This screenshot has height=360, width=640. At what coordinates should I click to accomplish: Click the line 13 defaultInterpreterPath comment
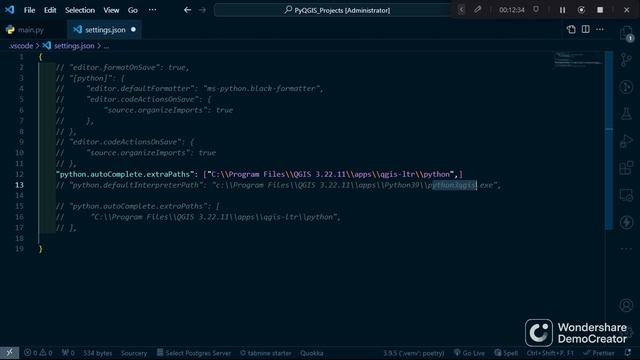[x=278, y=185]
